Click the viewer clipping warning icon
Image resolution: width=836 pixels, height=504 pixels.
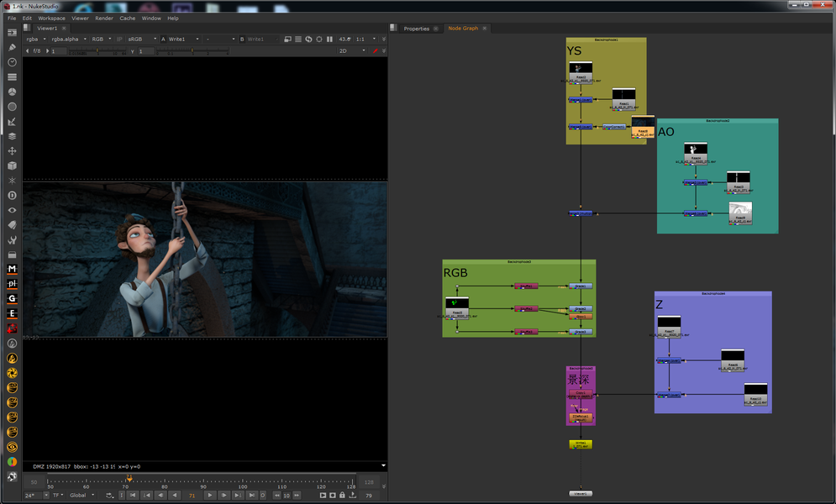288,39
